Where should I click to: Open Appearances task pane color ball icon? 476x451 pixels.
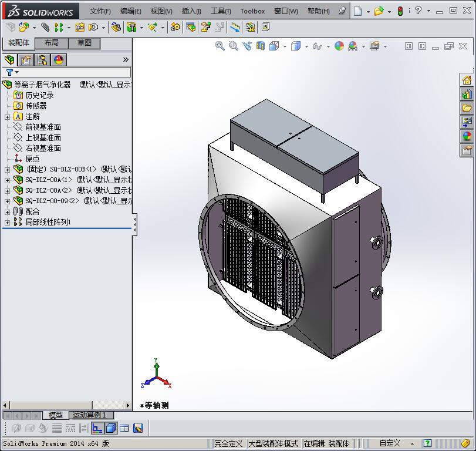[x=467, y=136]
